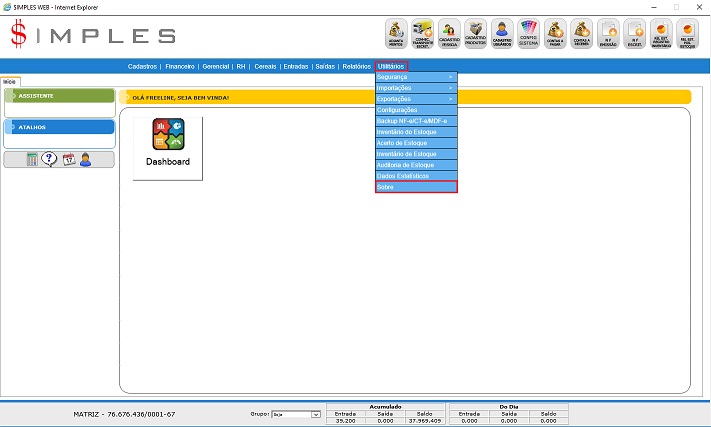Open Contas a Pagar toolbar icon

[x=555, y=33]
